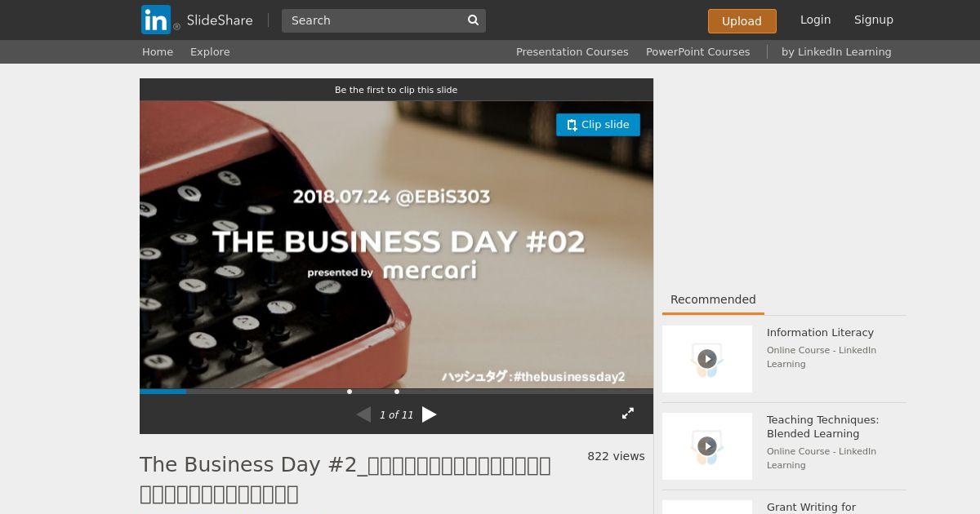980x514 pixels.
Task: Open the Information Literacy course title
Action: pyautogui.click(x=820, y=332)
